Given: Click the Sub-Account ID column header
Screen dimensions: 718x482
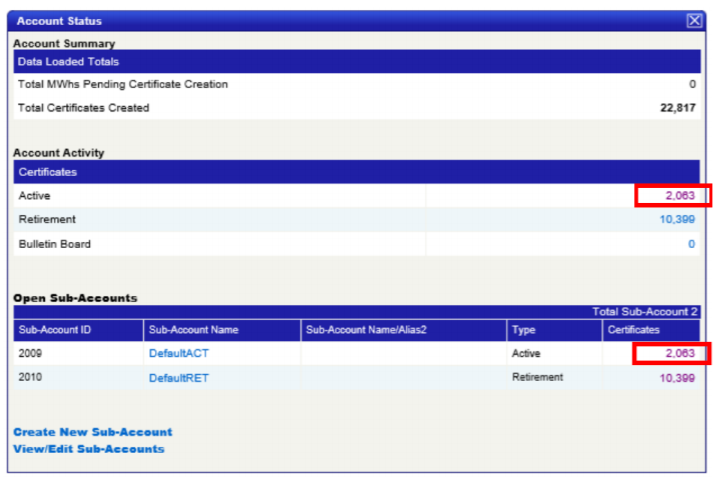Looking at the screenshot, I should pos(78,330).
